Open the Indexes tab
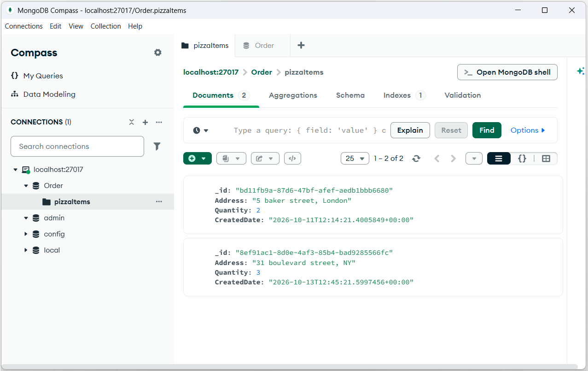 tap(405, 95)
